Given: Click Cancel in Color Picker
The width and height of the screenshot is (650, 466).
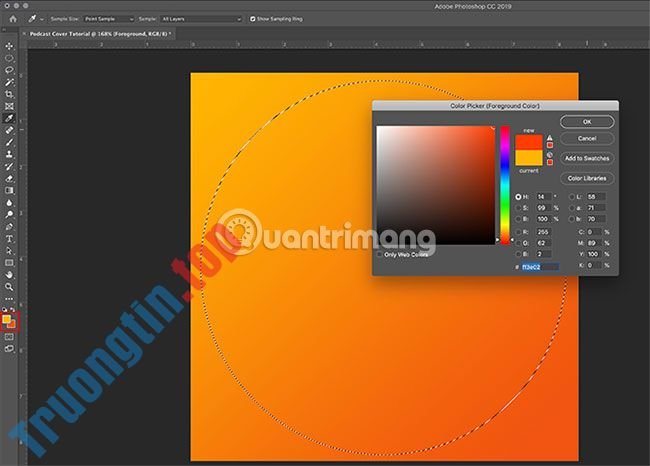Looking at the screenshot, I should tap(587, 138).
